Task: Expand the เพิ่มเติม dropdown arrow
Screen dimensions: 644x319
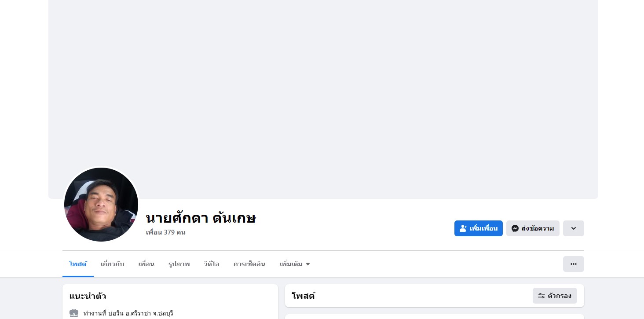Action: point(308,264)
